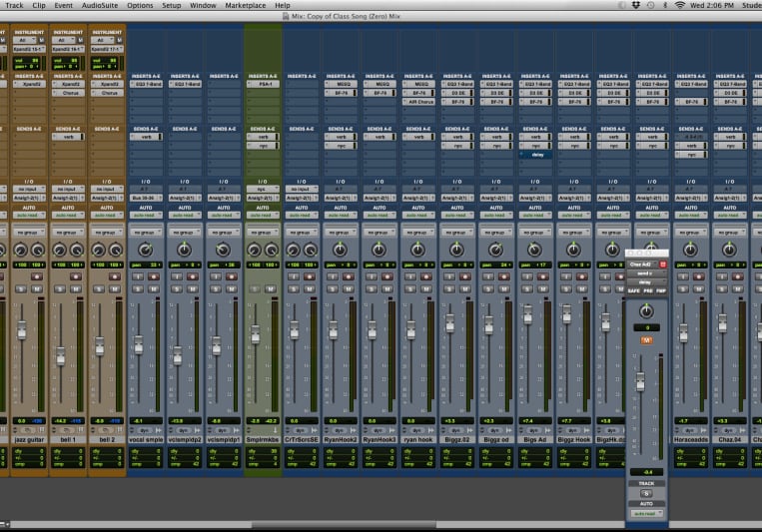This screenshot has height=532, width=762.
Task: Open the Bus output selector on vocal smple
Action: coord(145,198)
